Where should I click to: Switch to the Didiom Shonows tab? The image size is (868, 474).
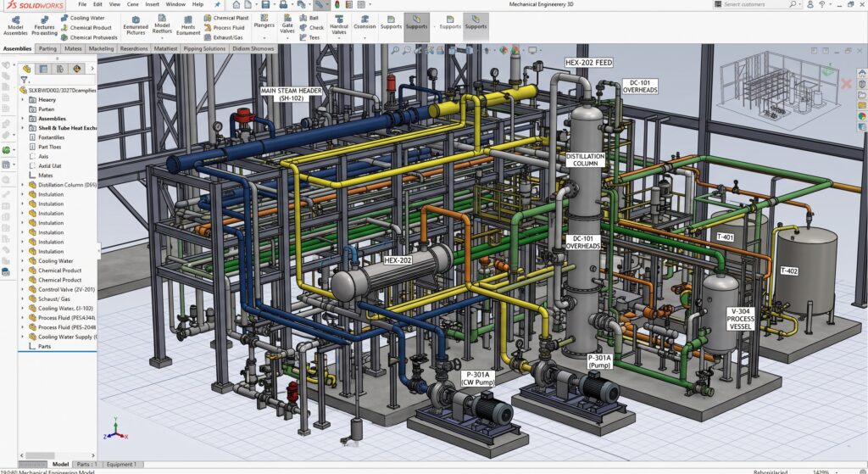(x=253, y=48)
